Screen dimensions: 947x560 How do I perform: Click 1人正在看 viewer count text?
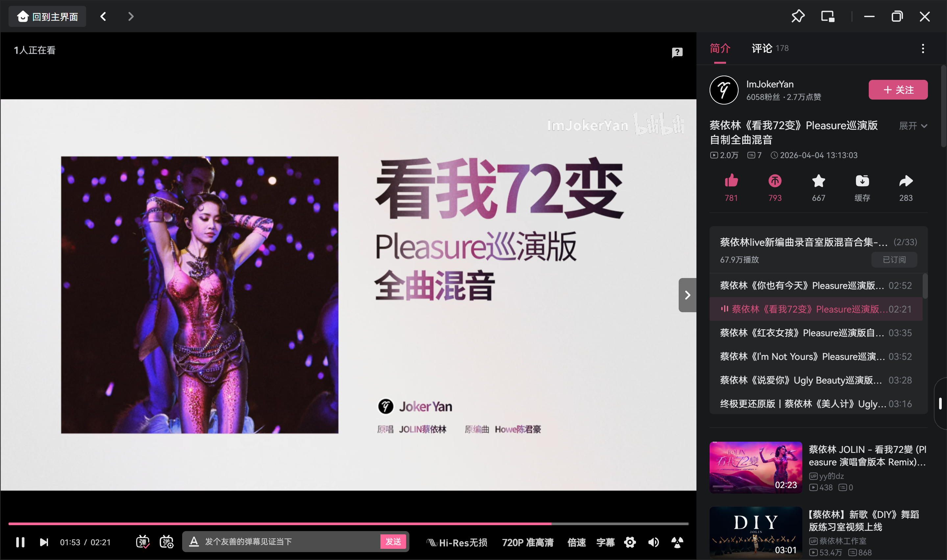pos(34,50)
